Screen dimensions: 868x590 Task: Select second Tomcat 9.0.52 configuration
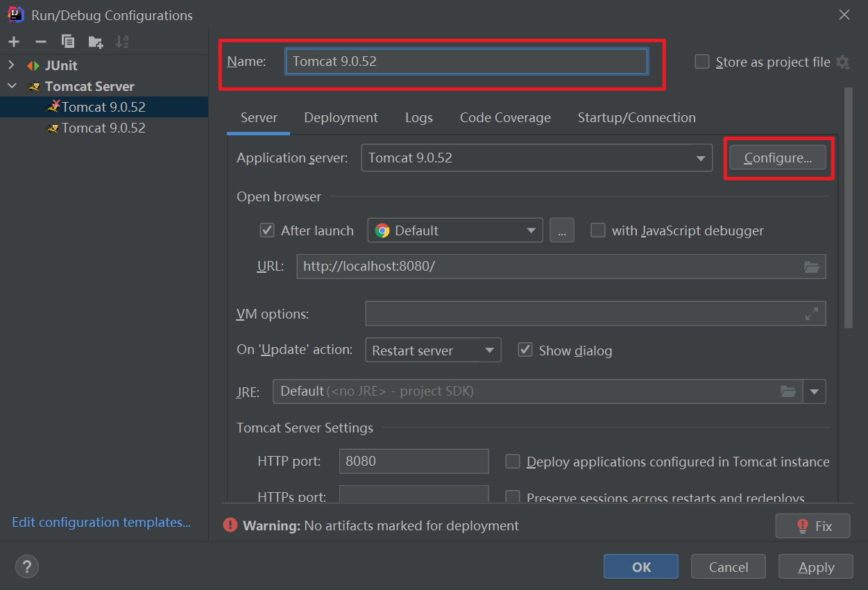104,128
